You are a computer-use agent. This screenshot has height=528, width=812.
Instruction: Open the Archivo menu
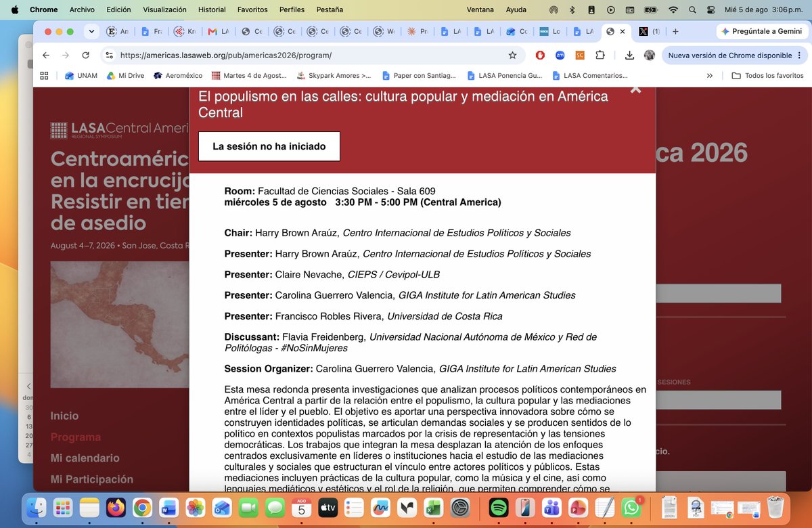(x=82, y=9)
